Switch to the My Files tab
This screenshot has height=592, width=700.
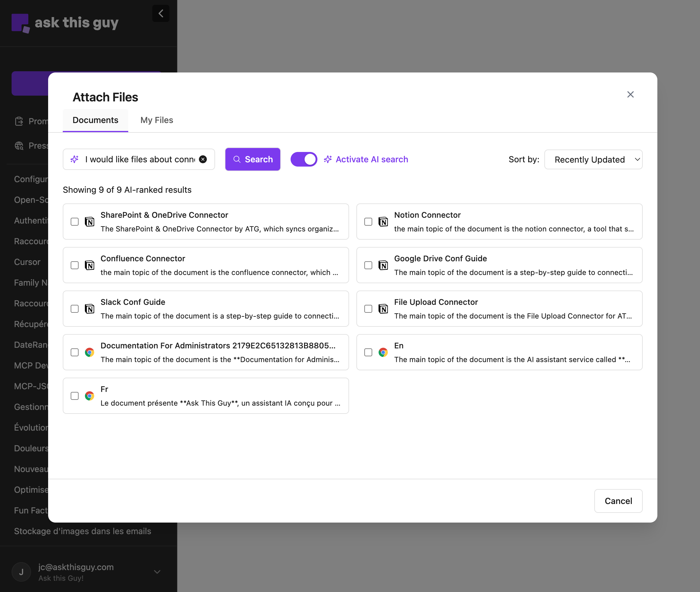[157, 120]
